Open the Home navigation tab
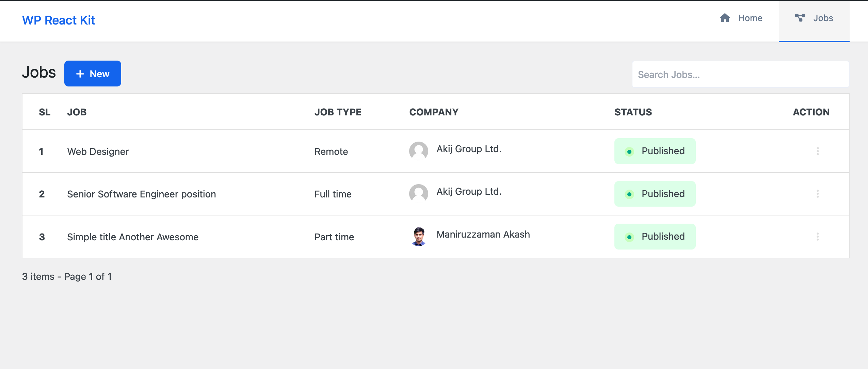This screenshot has width=868, height=369. pyautogui.click(x=741, y=18)
